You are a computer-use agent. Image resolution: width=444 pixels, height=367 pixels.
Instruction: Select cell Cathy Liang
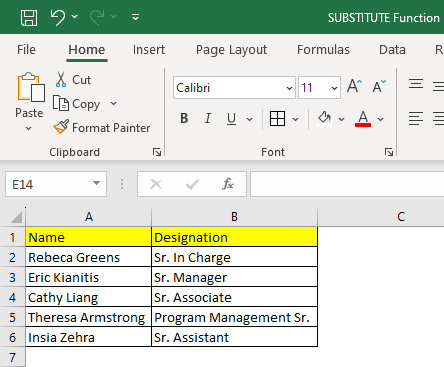pos(89,297)
